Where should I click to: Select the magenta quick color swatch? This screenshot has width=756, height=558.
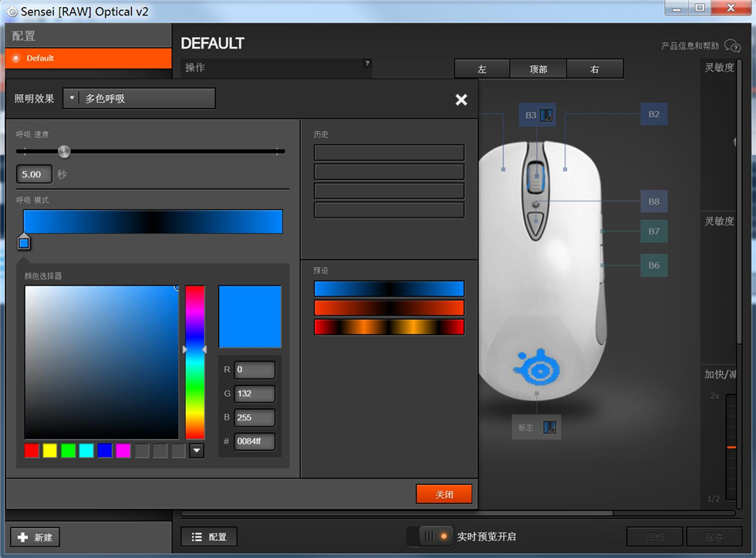(x=123, y=451)
